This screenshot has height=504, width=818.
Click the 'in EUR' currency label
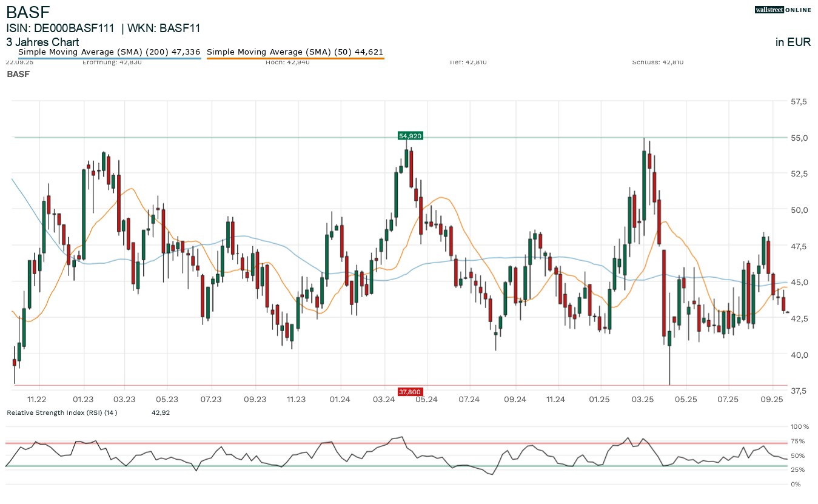pos(793,42)
